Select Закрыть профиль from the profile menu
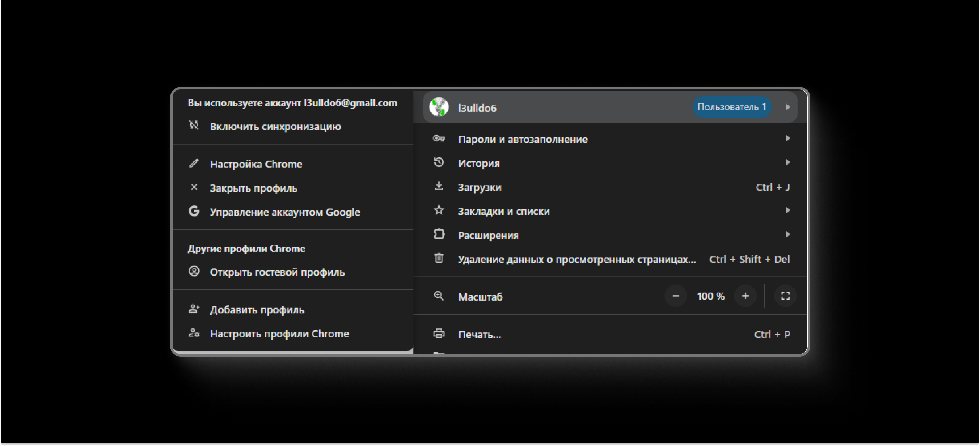This screenshot has width=980, height=446. tap(254, 187)
